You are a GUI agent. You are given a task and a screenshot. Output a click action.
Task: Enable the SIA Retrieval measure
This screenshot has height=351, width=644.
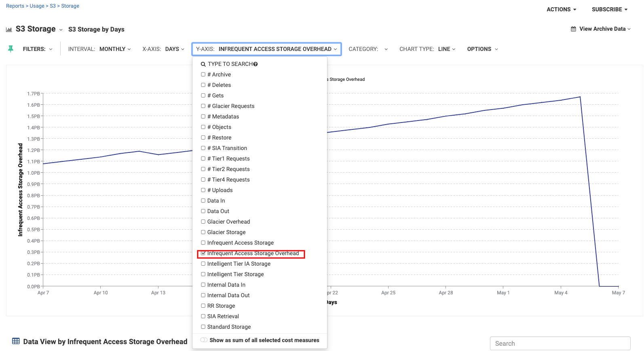click(x=203, y=316)
